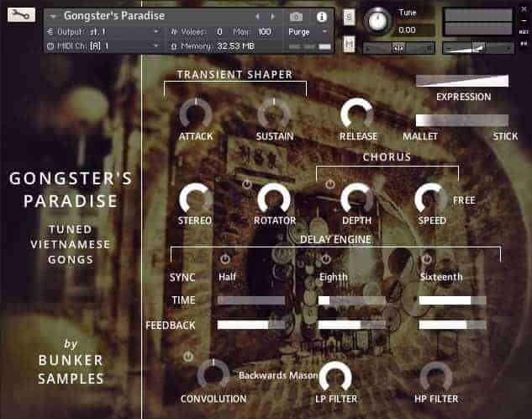Close the instrument with X
The height and width of the screenshot is (419, 532).
click(524, 9)
